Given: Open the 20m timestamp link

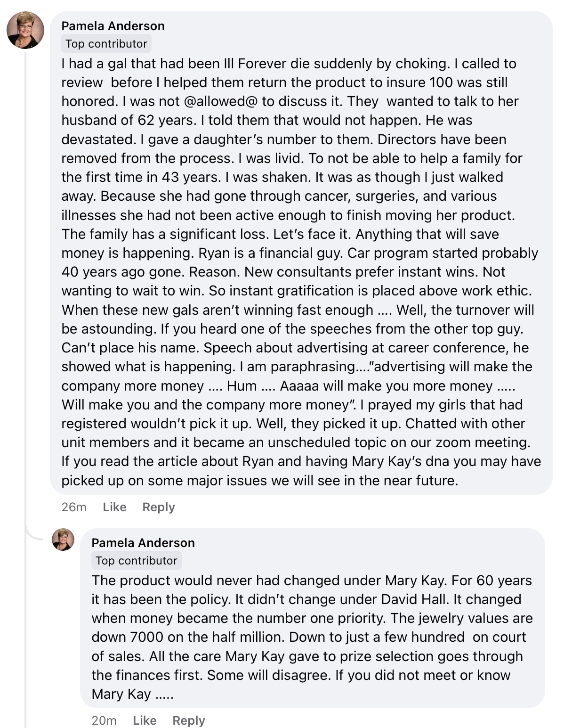Looking at the screenshot, I should (x=104, y=720).
